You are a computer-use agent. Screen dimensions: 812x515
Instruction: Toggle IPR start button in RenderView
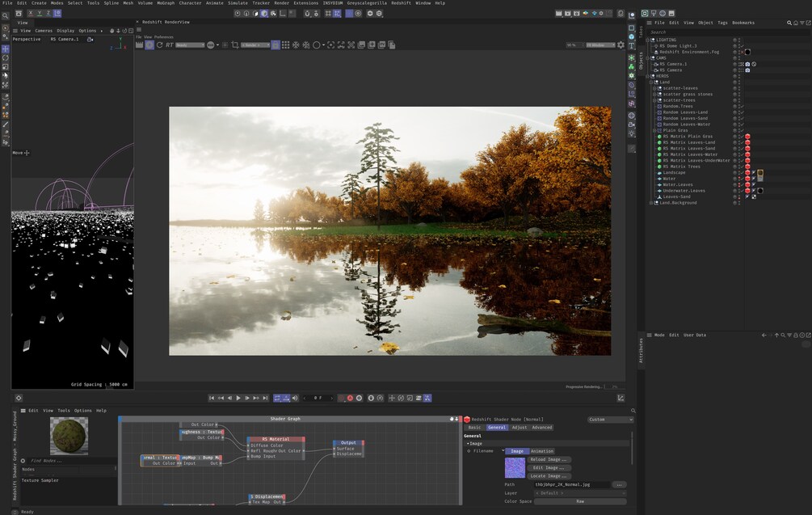[149, 45]
